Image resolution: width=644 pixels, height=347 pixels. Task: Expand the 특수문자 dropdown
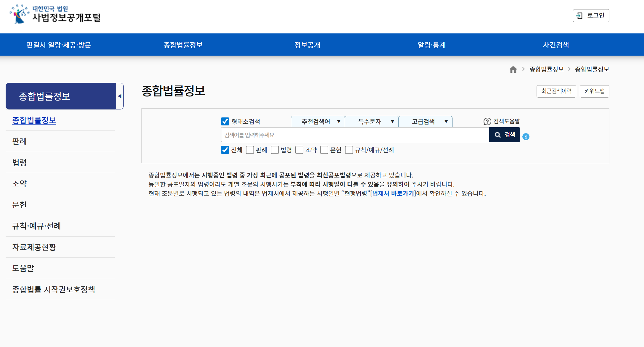pyautogui.click(x=371, y=121)
